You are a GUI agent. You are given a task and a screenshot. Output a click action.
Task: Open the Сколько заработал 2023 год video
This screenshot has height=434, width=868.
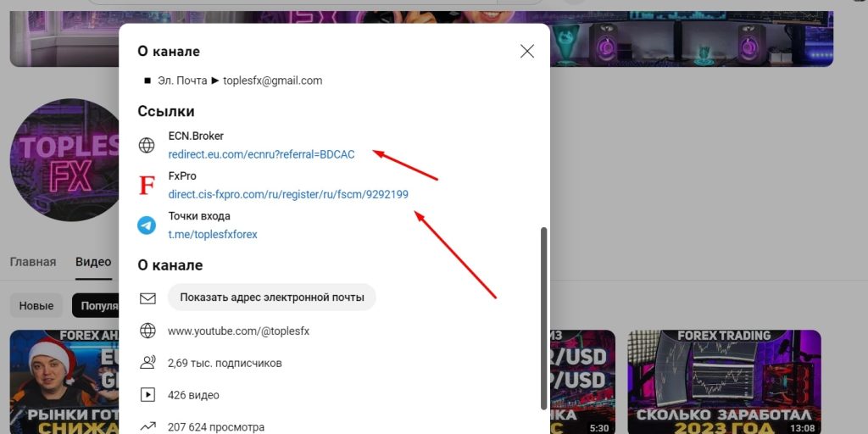coord(725,382)
